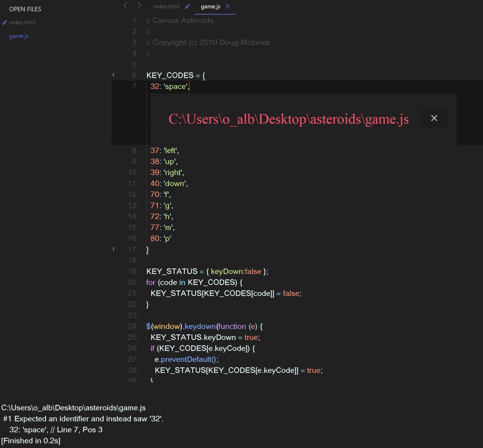Click 'KEY_STATUS[KEY_CODES[code]] = false' line
The height and width of the screenshot is (448, 483).
(226, 293)
